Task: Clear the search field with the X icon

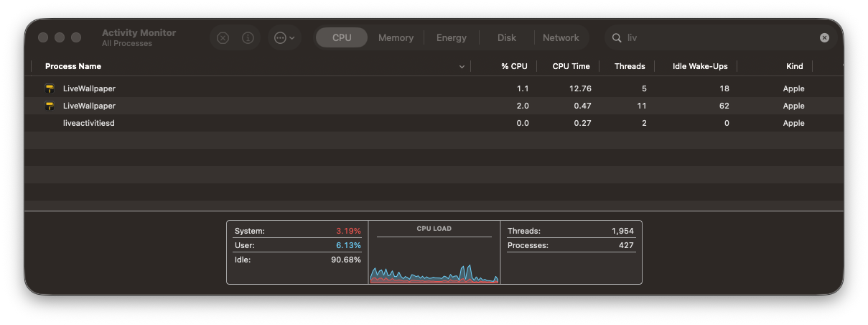Action: point(824,38)
